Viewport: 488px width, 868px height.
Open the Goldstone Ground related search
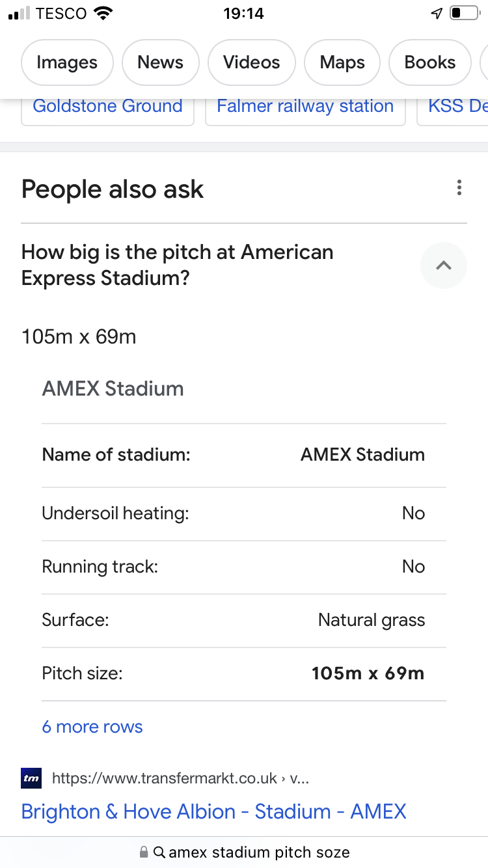pyautogui.click(x=108, y=107)
